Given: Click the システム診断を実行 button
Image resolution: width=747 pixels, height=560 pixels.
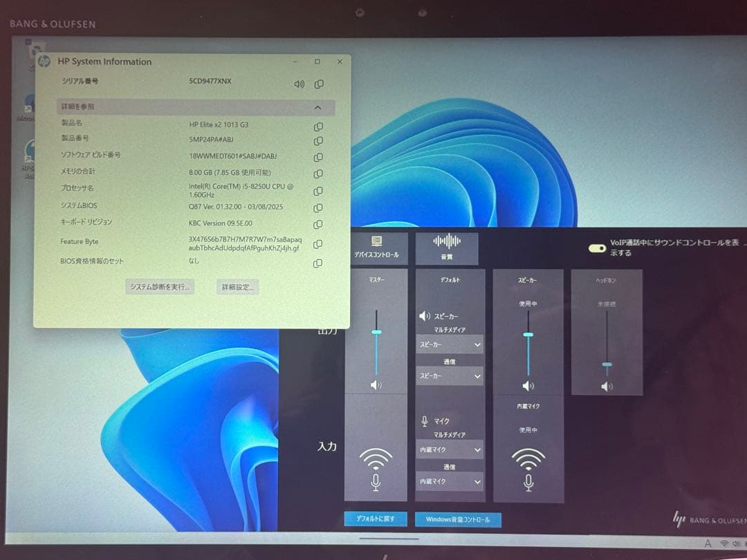Looking at the screenshot, I should click(x=160, y=287).
